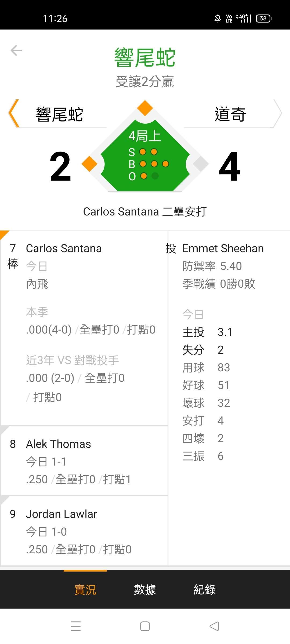Select the 實況 live tab
Viewport: 290px width, 644px height.
click(x=85, y=590)
